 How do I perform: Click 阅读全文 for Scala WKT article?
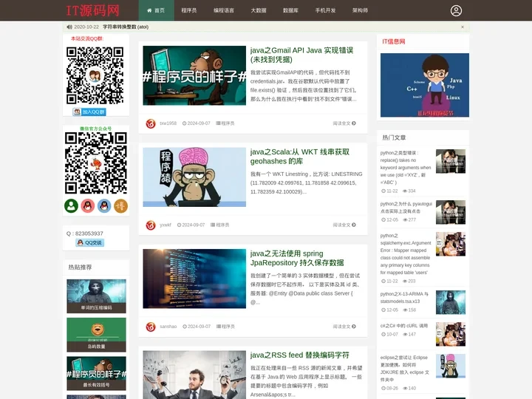point(344,225)
